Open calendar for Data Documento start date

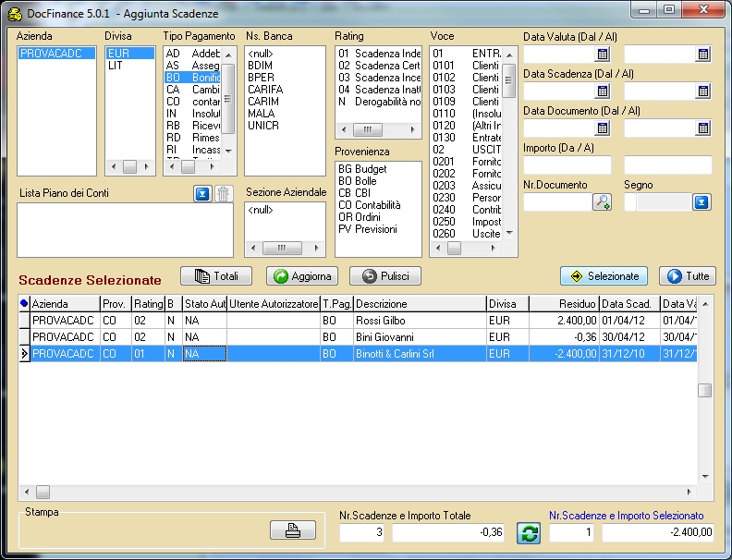pyautogui.click(x=603, y=128)
